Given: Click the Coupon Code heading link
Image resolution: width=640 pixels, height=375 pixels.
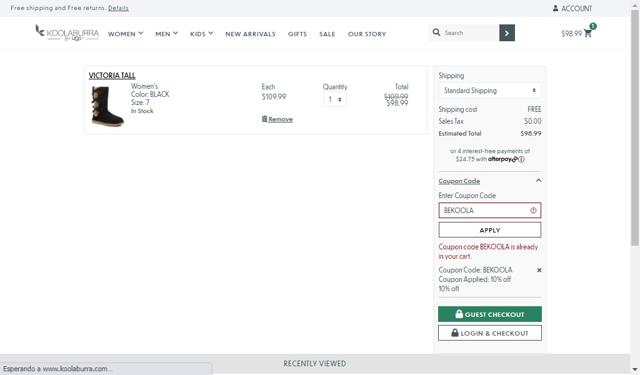Looking at the screenshot, I should click(459, 181).
